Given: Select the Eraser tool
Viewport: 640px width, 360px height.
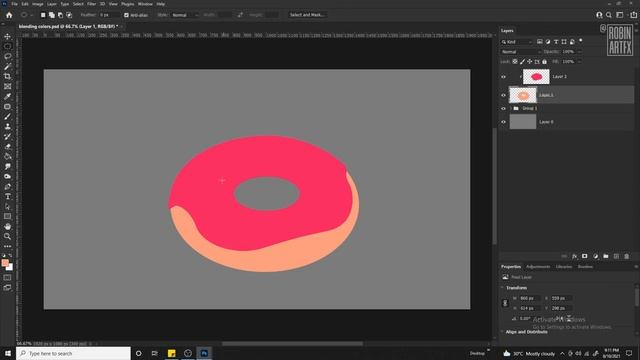Looking at the screenshot, I should [x=7, y=147].
